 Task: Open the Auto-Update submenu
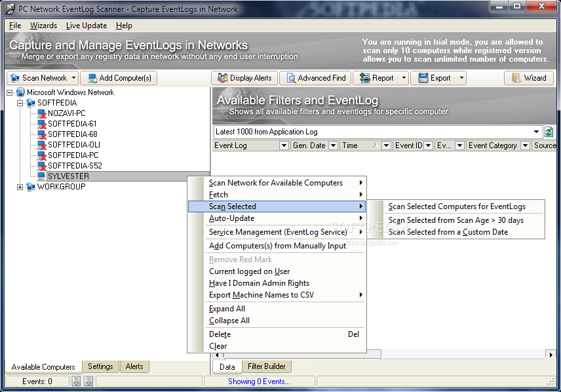point(277,218)
